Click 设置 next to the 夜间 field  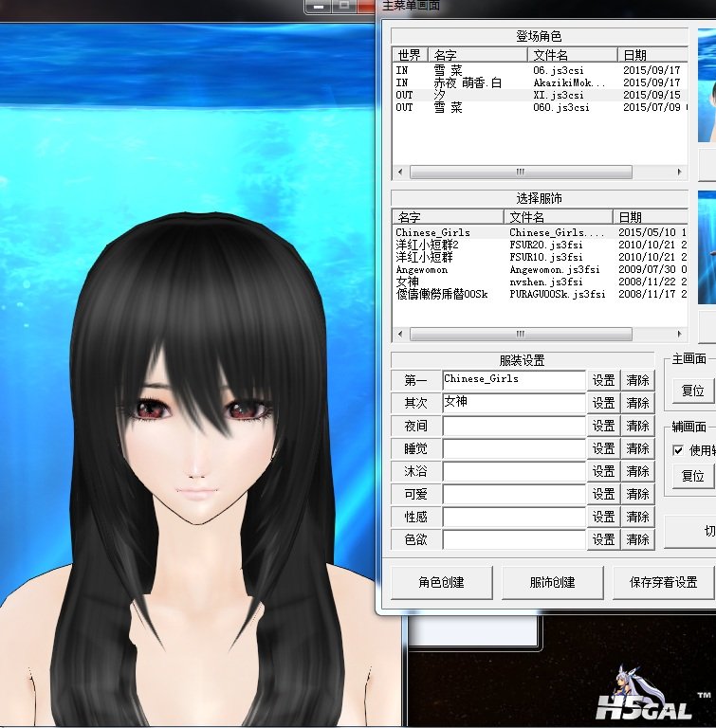603,426
